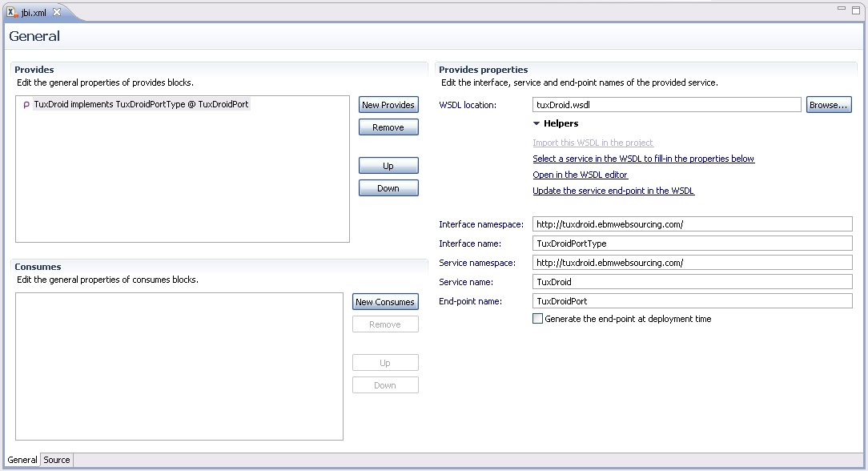The width and height of the screenshot is (868, 471).
Task: Switch to the General tab
Action: pos(22,460)
